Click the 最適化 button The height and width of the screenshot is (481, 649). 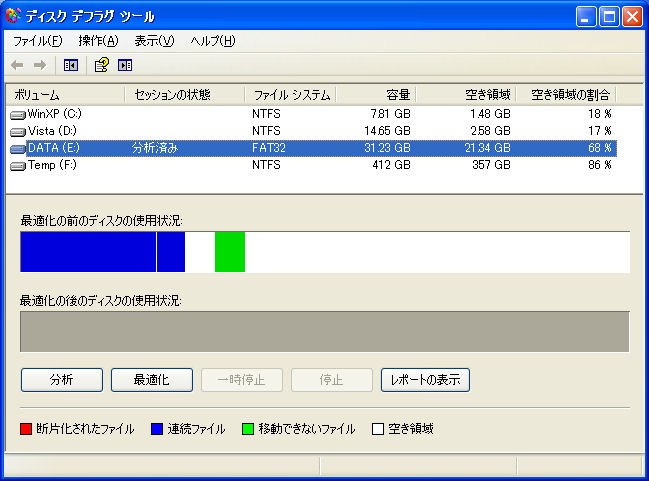click(x=151, y=380)
